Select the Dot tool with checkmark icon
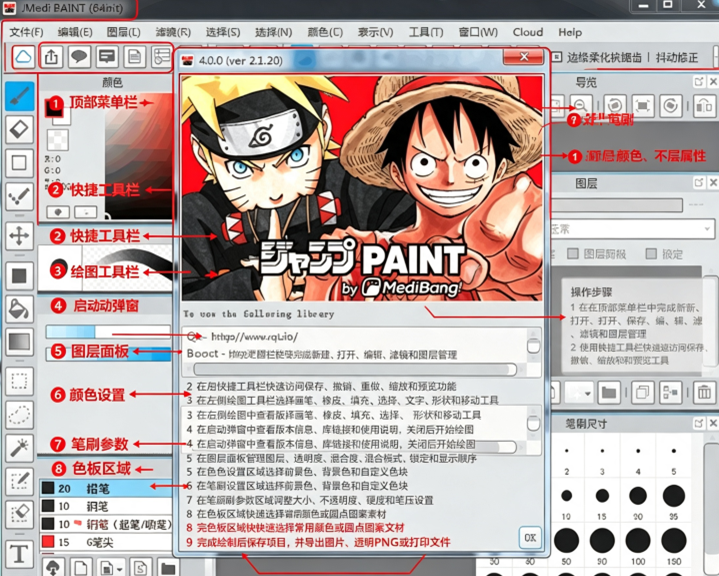Image resolution: width=719 pixels, height=576 pixels. (20, 196)
